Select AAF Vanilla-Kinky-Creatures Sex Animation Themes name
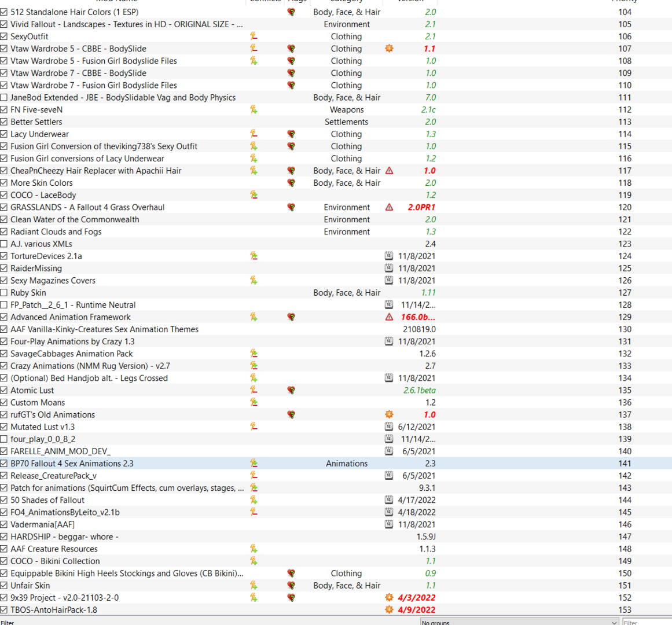Viewport: 672px width, 625px height. 105,329
